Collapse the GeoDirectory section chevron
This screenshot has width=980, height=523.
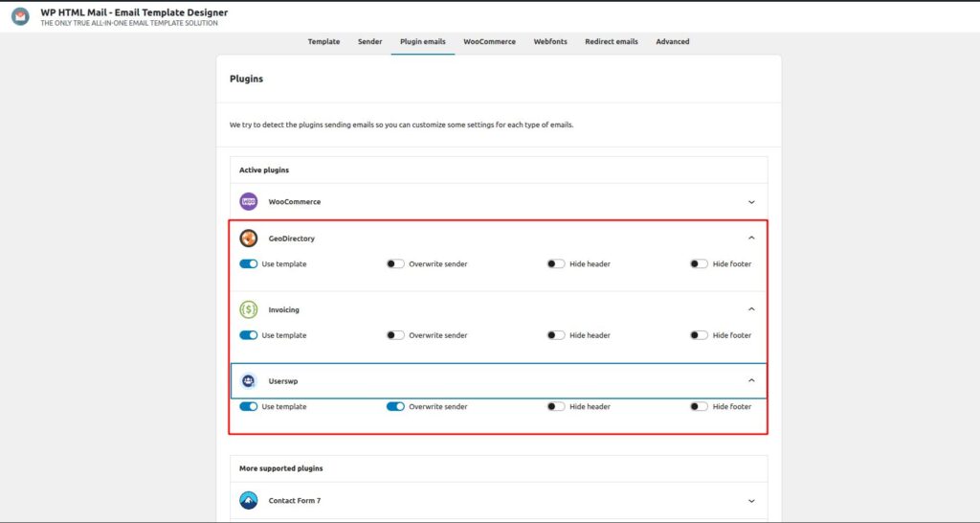pyautogui.click(x=751, y=238)
